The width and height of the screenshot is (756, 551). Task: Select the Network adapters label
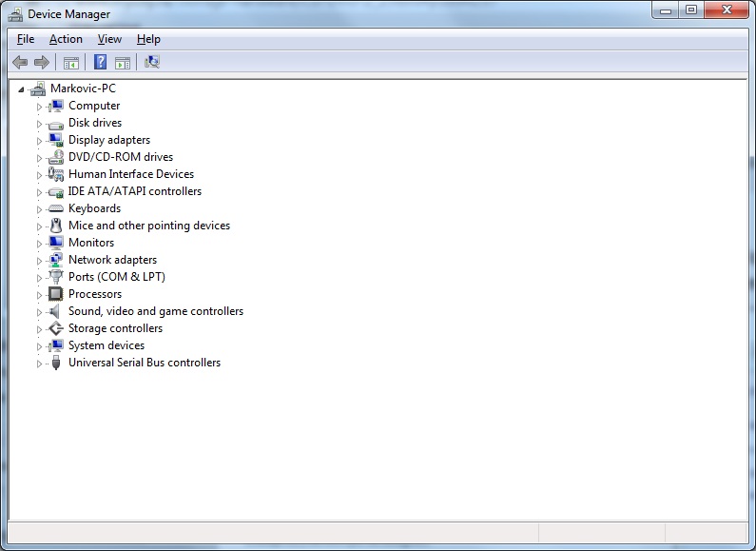[113, 260]
